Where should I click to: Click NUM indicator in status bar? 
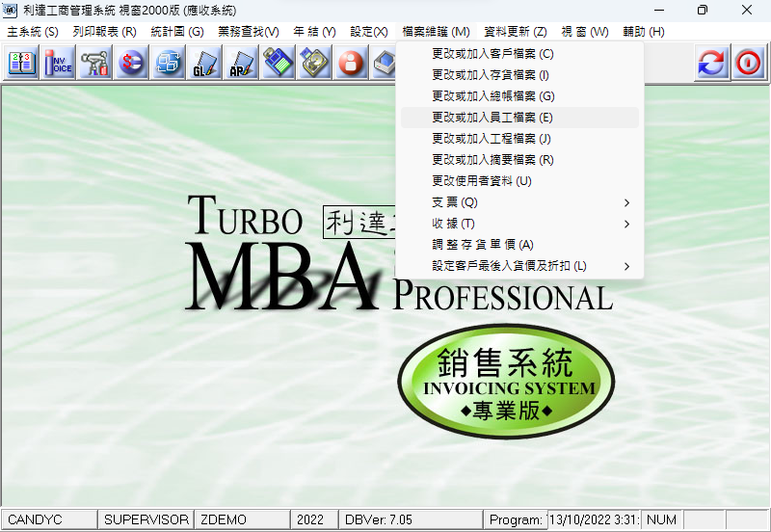661,519
